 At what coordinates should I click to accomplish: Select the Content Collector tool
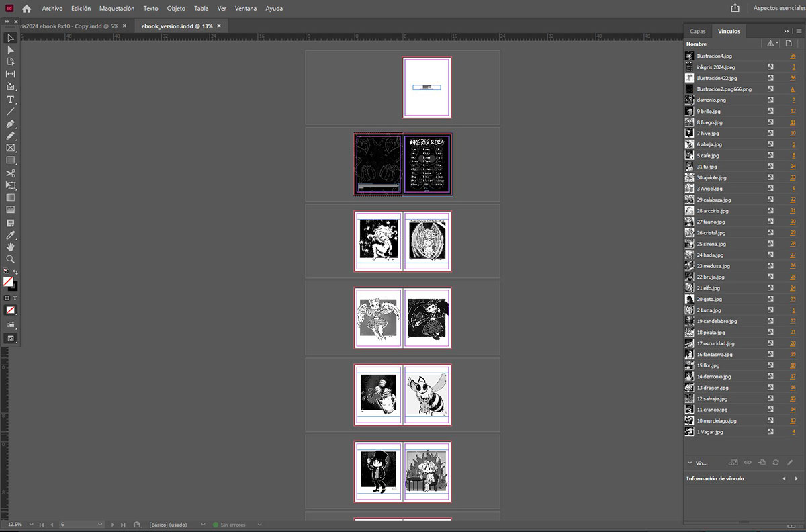pos(11,87)
